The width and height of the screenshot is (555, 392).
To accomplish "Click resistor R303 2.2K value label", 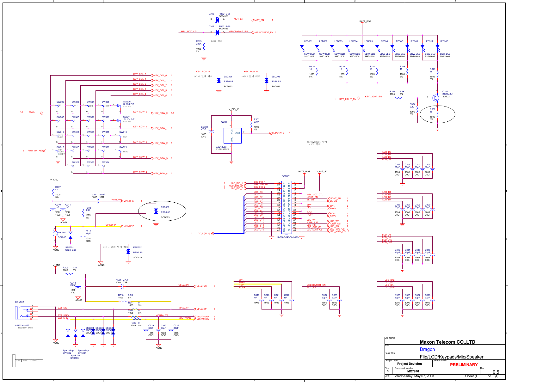I will 402,91.
